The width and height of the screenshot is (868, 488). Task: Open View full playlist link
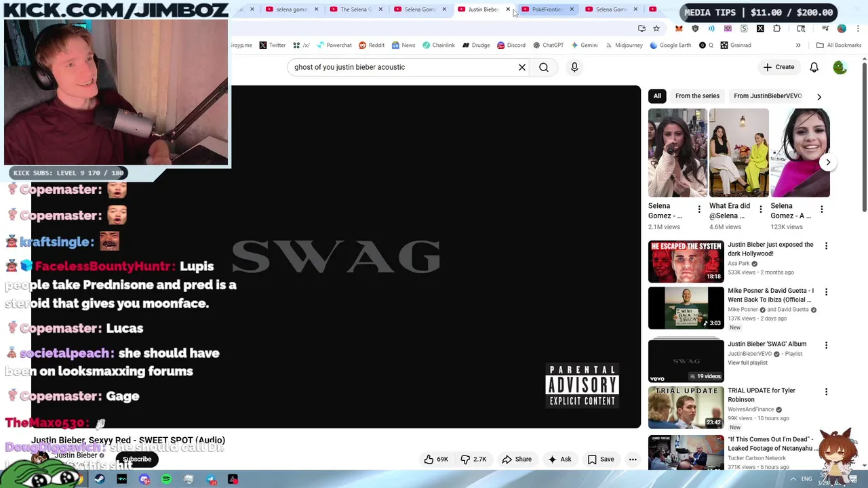[x=747, y=363]
